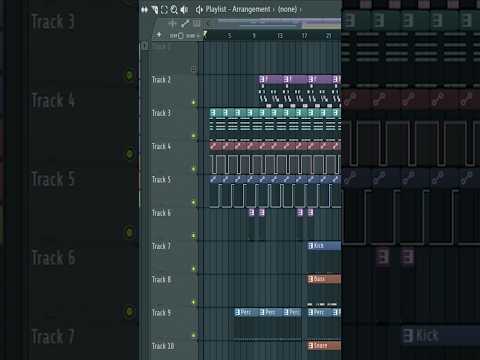The width and height of the screenshot is (480, 360).
Task: Choose the magnifier zoom tool
Action: [x=174, y=10]
